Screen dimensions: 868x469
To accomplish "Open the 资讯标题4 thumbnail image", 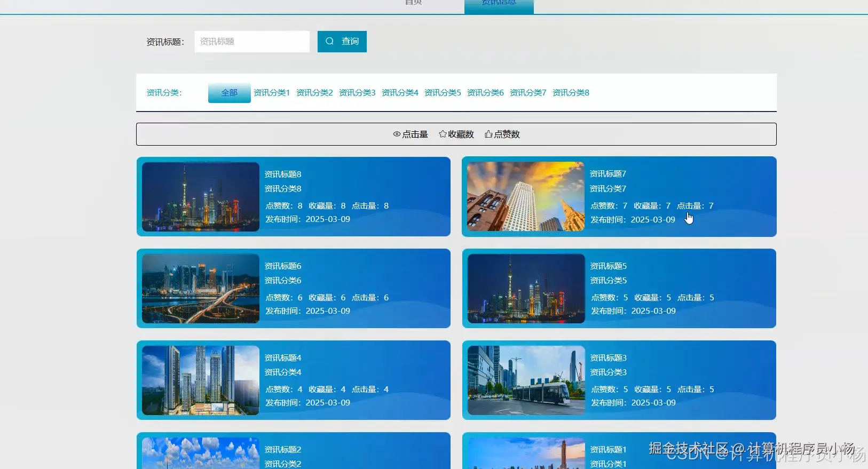I will click(201, 380).
